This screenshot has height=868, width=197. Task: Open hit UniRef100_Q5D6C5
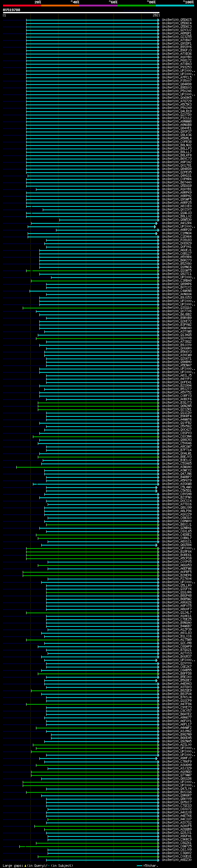[x=177, y=20]
